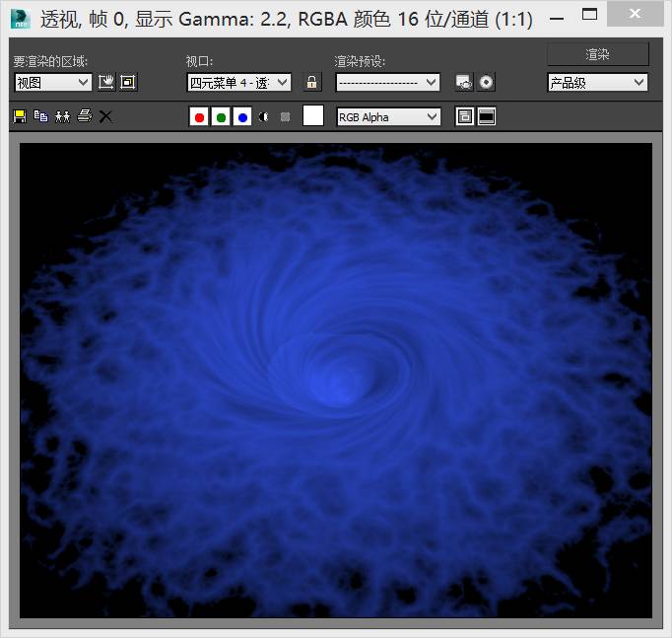Toggle the green channel button
This screenshot has width=672, height=638.
pyautogui.click(x=221, y=117)
